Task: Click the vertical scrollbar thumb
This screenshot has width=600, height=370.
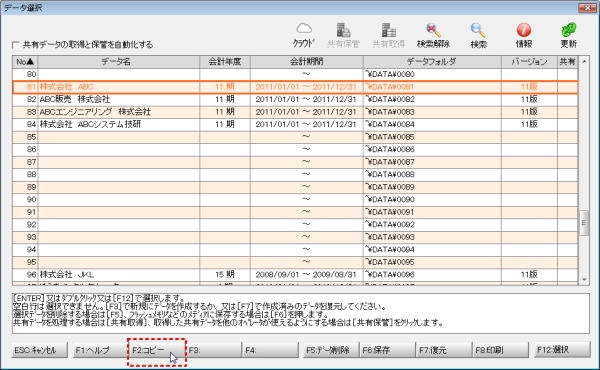Action: click(x=584, y=223)
